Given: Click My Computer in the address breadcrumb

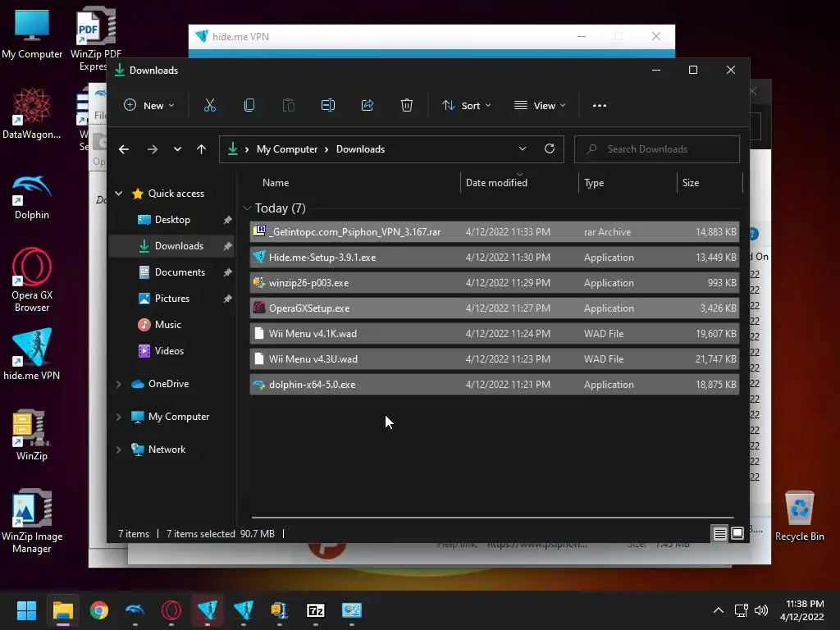Looking at the screenshot, I should pyautogui.click(x=287, y=149).
